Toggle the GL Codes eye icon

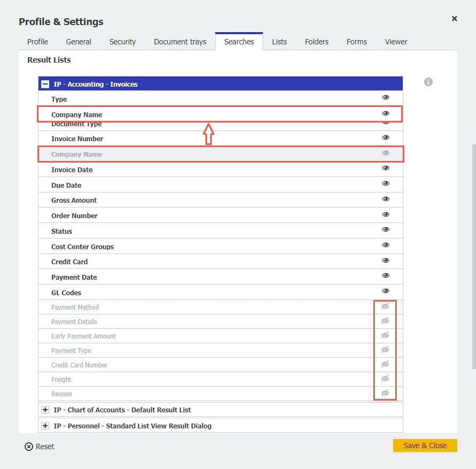pos(386,291)
